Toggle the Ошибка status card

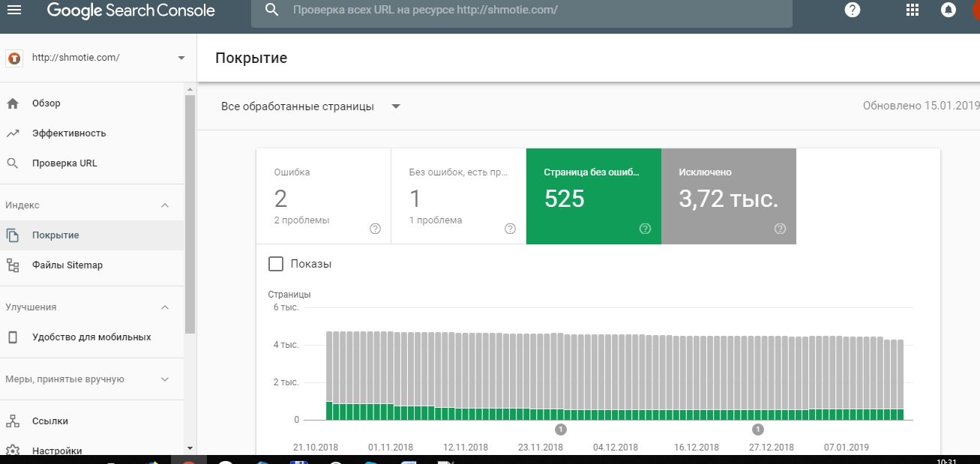pos(323,196)
